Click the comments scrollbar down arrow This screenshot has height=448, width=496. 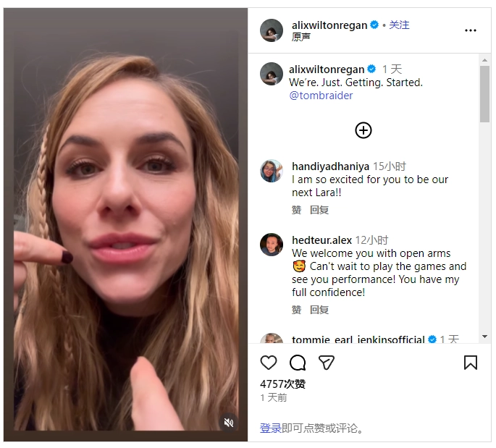(484, 337)
